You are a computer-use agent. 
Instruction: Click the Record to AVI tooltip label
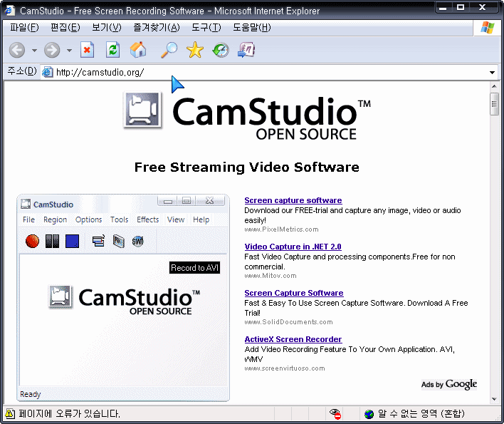pyautogui.click(x=194, y=268)
